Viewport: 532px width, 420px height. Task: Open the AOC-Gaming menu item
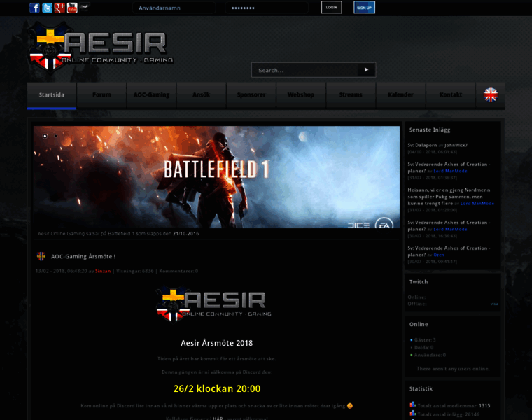152,95
